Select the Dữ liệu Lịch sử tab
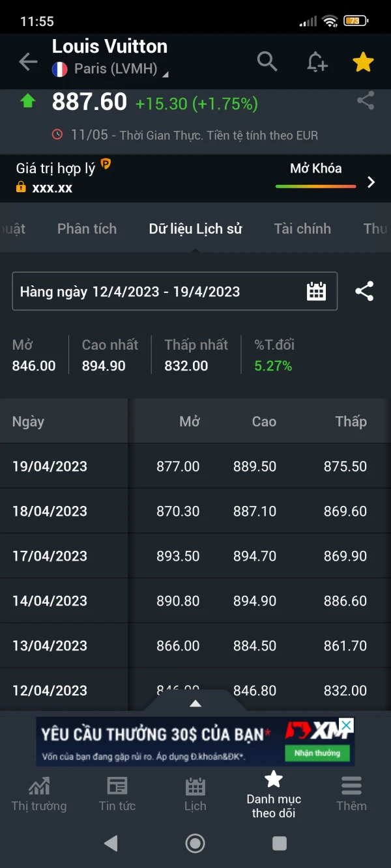Screen dimensions: 391x868 (x=195, y=229)
